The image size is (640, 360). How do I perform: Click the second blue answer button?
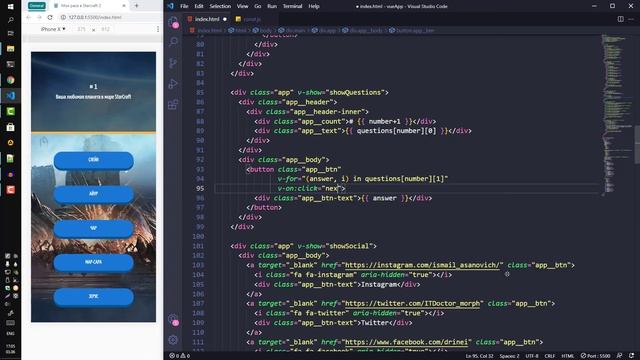pyautogui.click(x=93, y=194)
